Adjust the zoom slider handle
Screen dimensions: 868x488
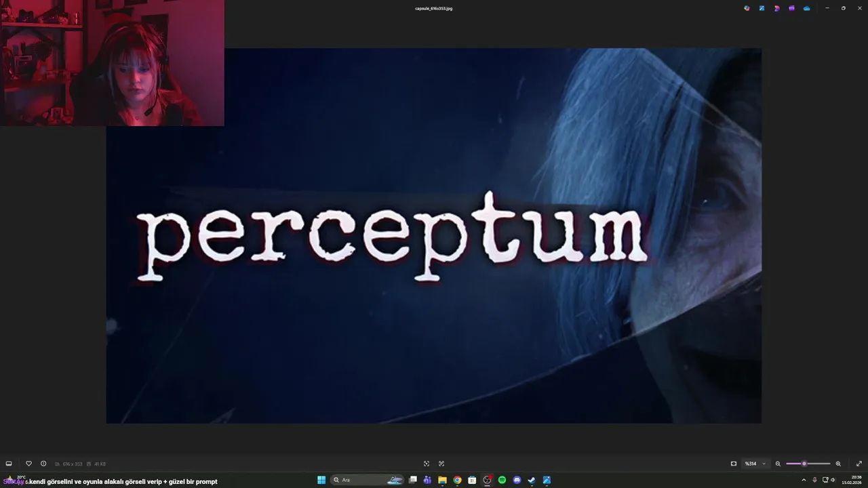click(804, 464)
